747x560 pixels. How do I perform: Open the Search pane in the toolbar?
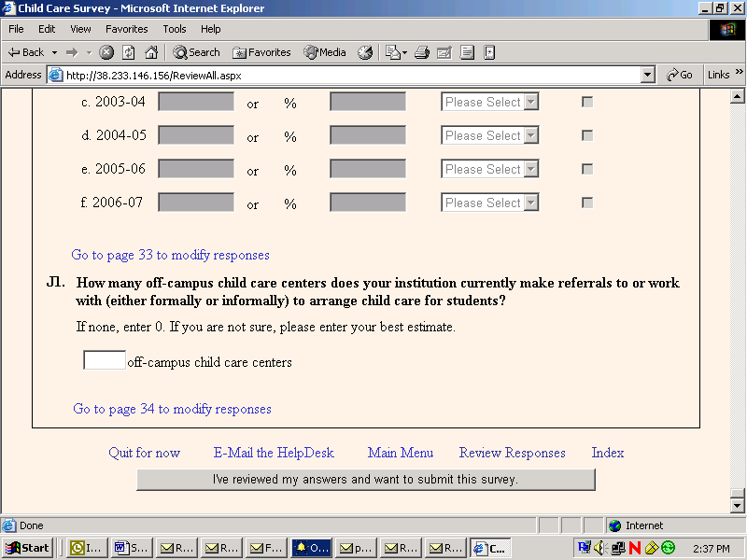[196, 52]
